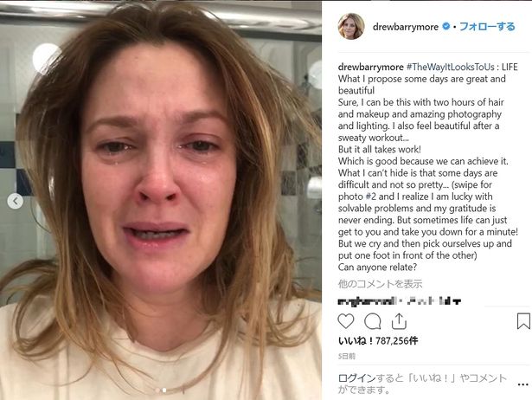Go to the previous photo with the left chevron
This screenshot has height=400, width=532.
[16, 202]
